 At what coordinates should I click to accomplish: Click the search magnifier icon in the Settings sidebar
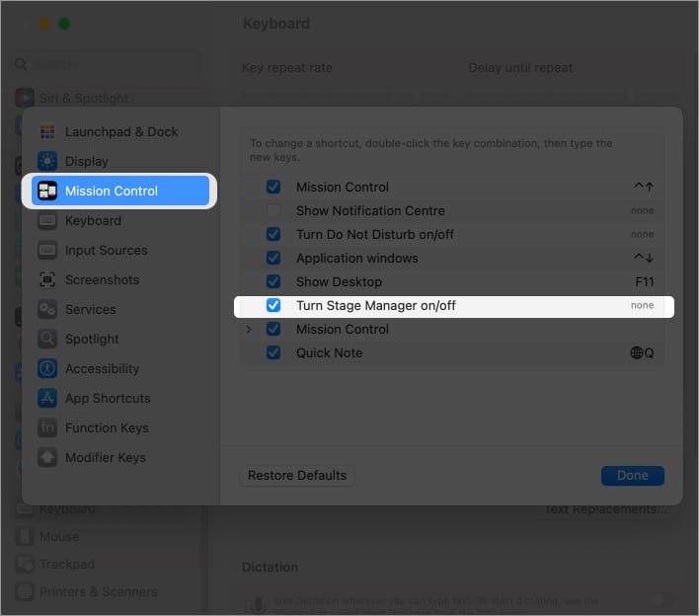21,64
